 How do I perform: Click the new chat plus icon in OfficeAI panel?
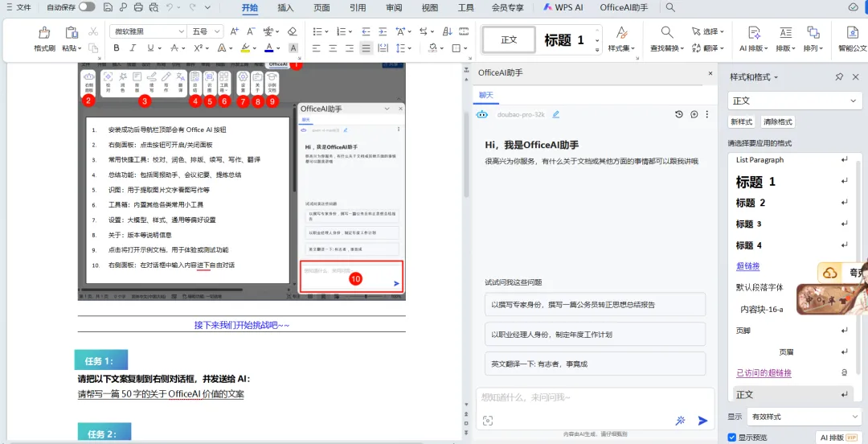point(694,115)
